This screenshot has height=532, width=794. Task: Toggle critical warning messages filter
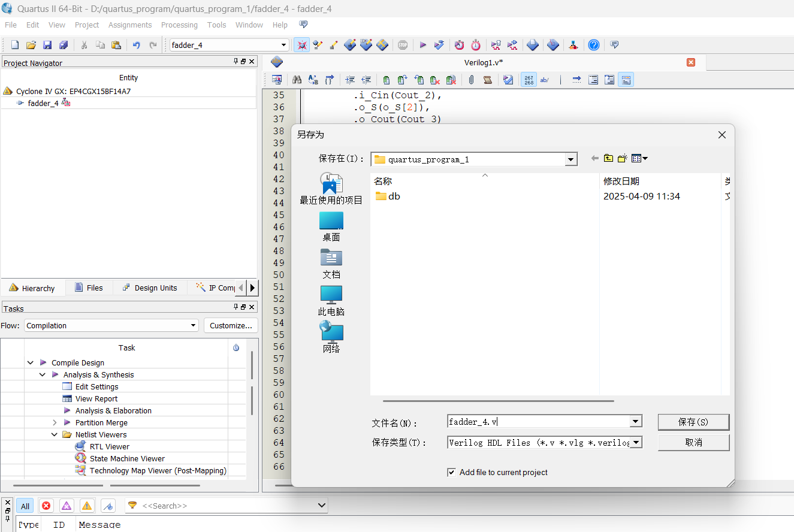(x=67, y=506)
